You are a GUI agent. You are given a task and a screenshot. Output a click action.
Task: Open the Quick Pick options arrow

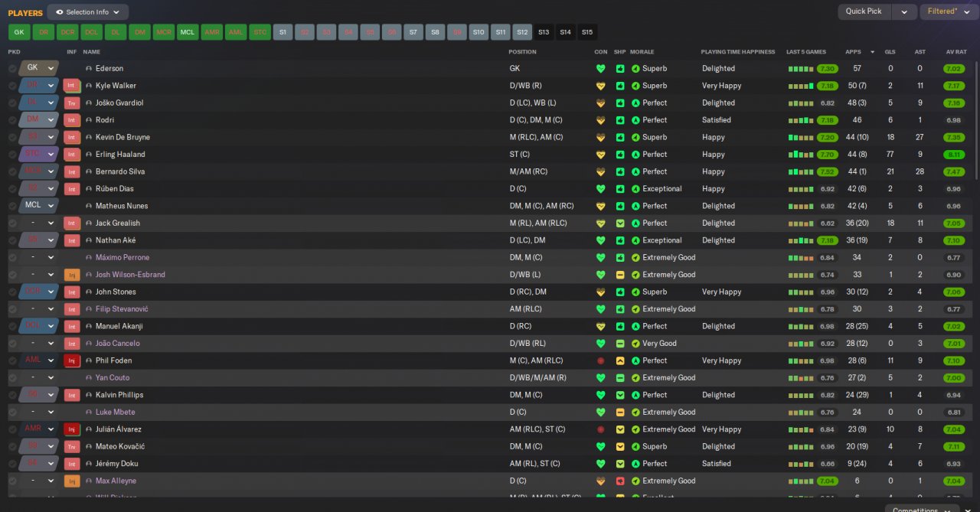[x=903, y=11]
